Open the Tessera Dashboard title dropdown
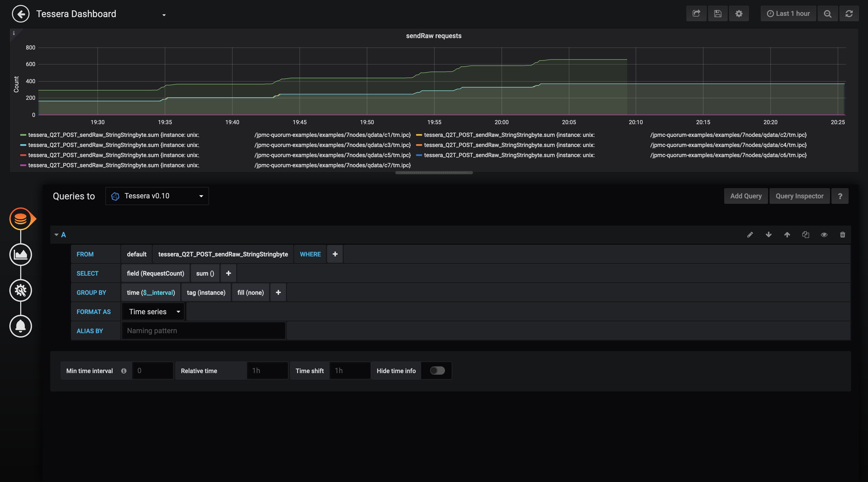The height and width of the screenshot is (482, 868). pos(164,15)
